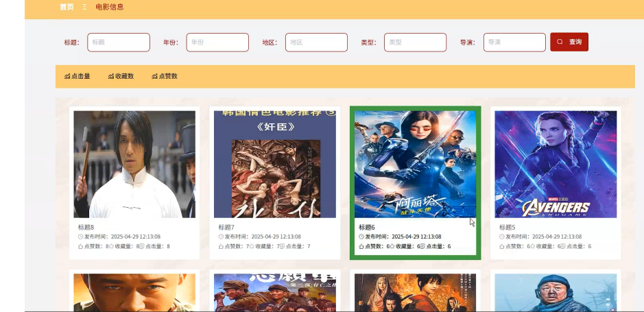Click the 点击量 views icon on 标题5 card
644x312 pixels.
564,247
